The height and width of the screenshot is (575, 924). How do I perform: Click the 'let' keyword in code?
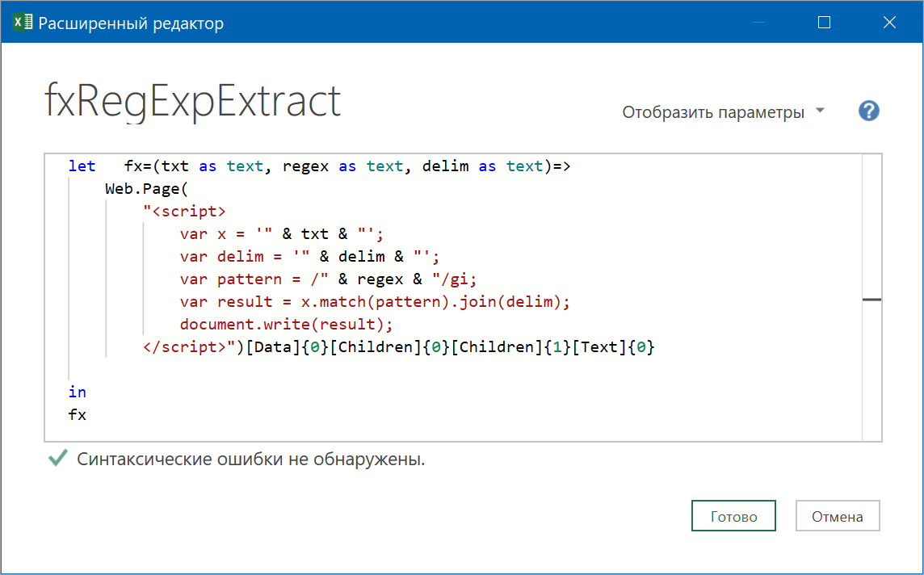[x=82, y=166]
